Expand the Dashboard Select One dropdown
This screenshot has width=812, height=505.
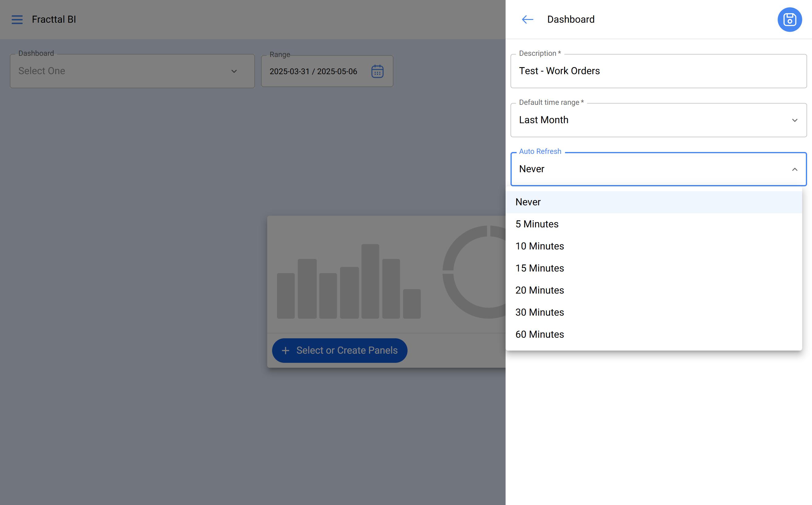[x=132, y=71]
